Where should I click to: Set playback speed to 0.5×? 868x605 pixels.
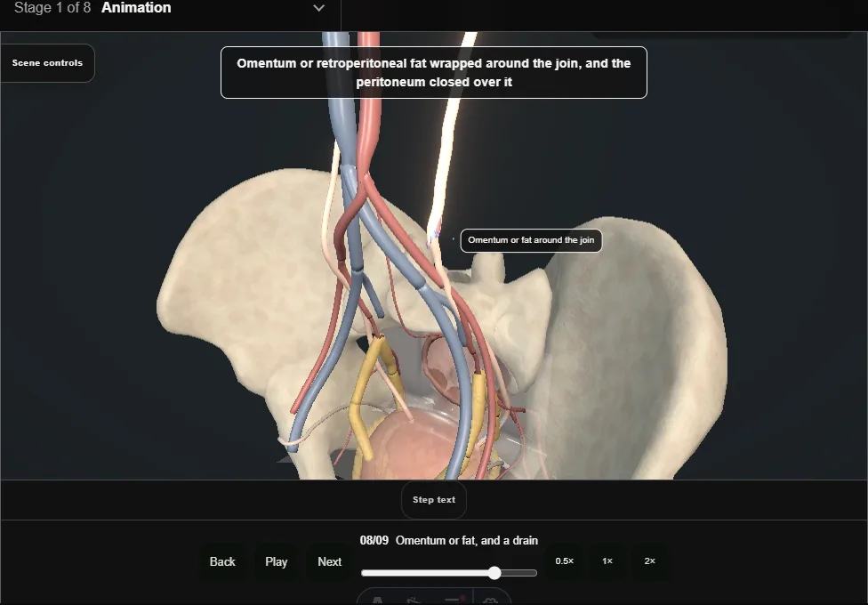565,561
